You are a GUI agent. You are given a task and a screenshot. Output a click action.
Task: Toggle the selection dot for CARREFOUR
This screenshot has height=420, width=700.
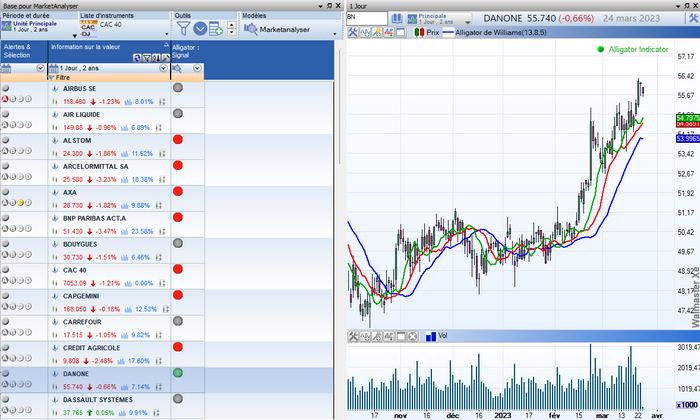(5, 321)
